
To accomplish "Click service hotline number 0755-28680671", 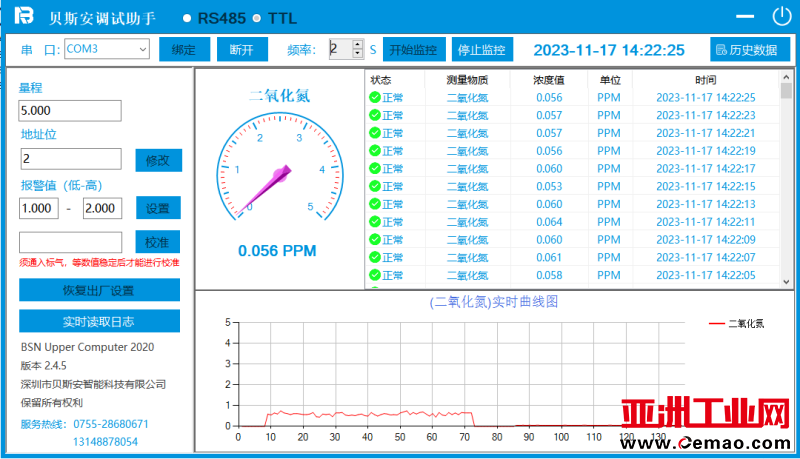I will (111, 424).
